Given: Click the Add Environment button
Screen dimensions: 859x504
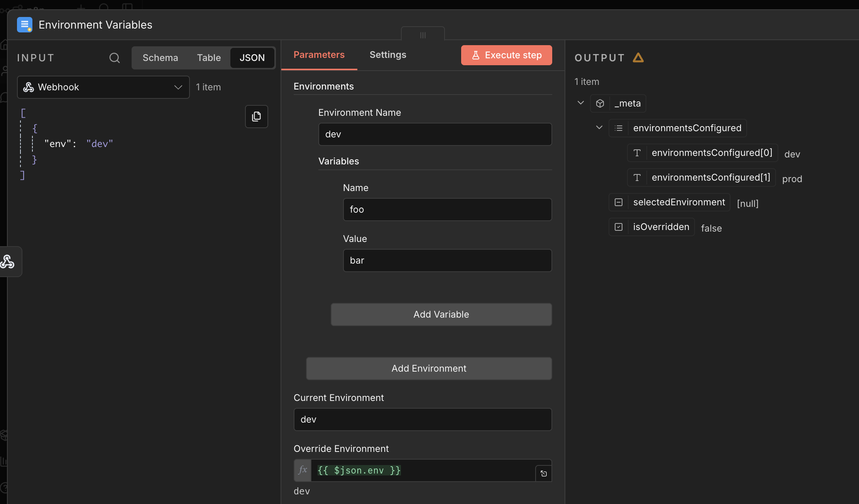Looking at the screenshot, I should (429, 369).
